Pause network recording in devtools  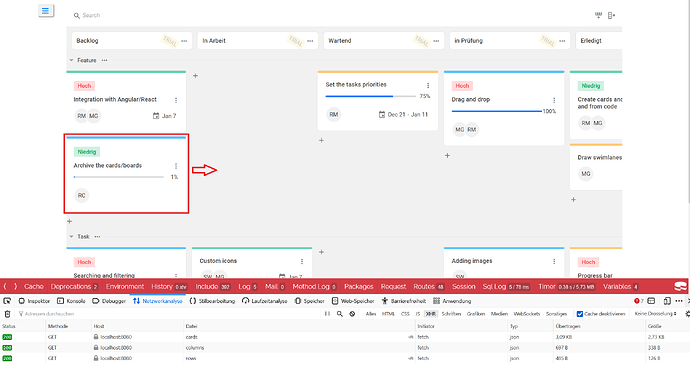point(327,314)
